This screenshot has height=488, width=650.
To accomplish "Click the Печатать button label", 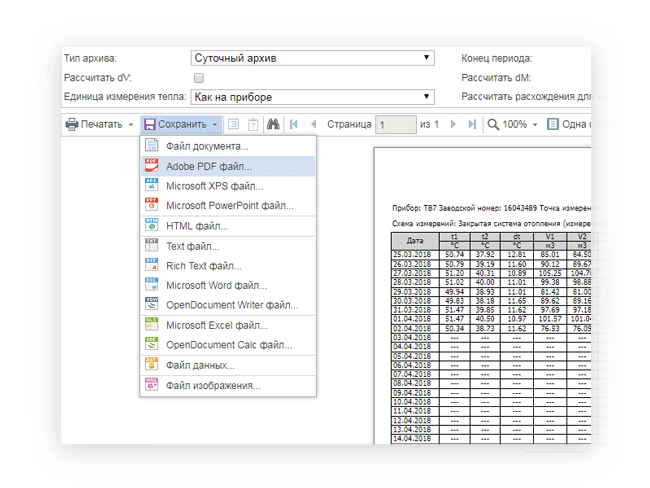I will (102, 124).
